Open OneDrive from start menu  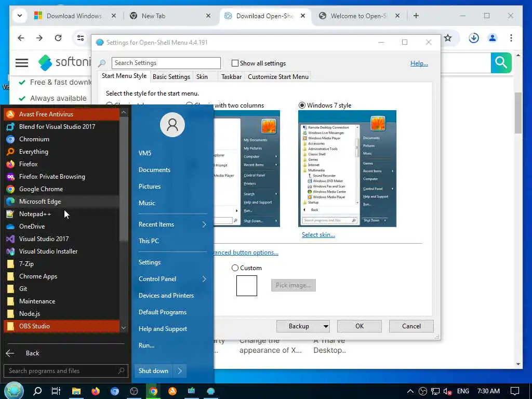click(x=61, y=227)
